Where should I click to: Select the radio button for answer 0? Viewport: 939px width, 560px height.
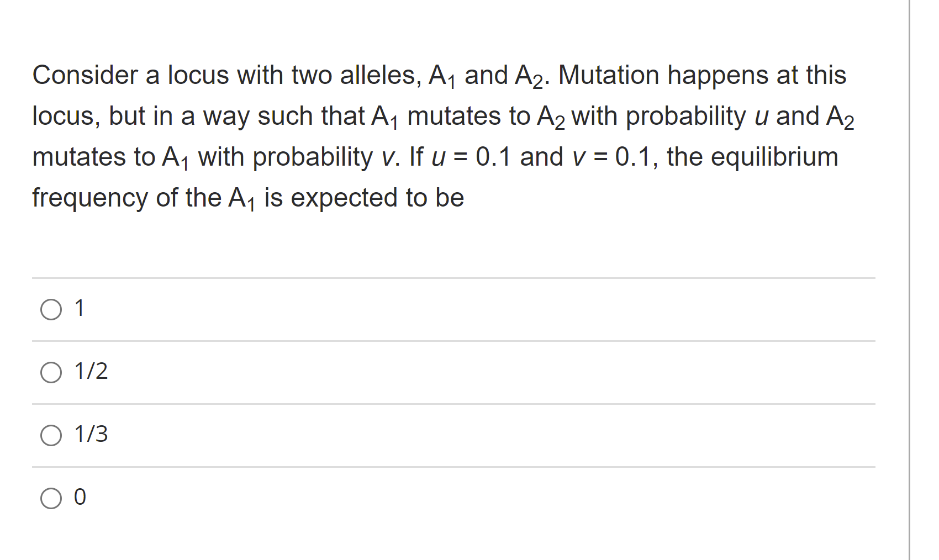tap(51, 498)
